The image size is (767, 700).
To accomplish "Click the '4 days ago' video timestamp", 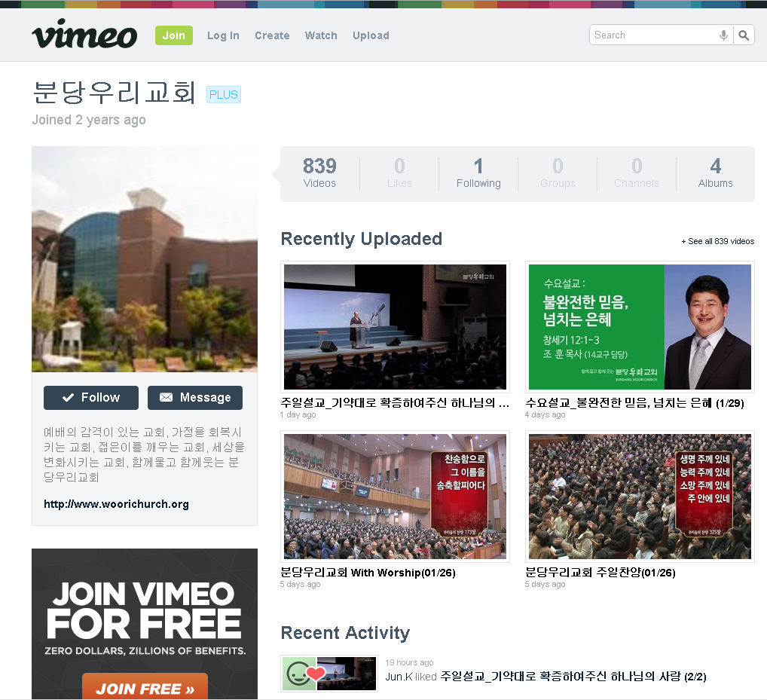I will [545, 415].
